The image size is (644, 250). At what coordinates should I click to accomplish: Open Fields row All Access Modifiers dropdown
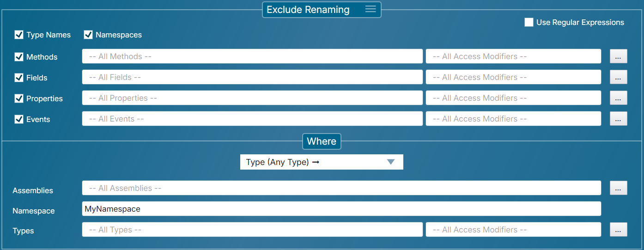pyautogui.click(x=513, y=77)
